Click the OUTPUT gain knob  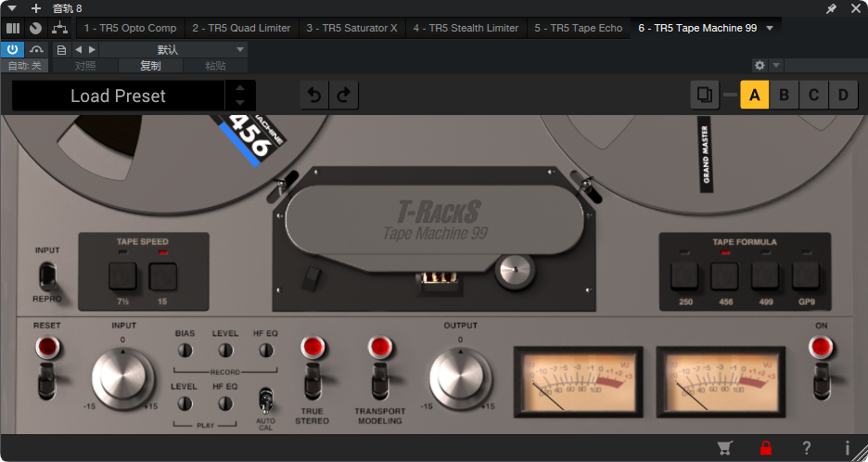461,378
